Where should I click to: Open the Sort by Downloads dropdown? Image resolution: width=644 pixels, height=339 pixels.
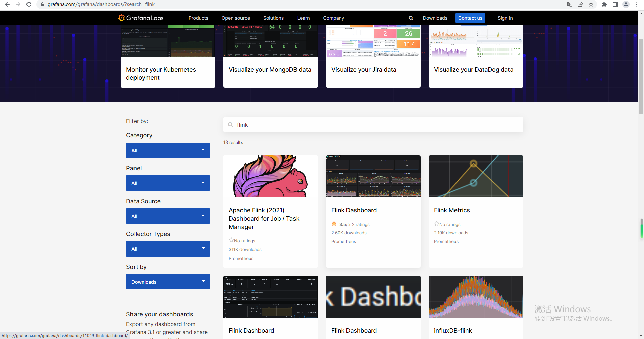[168, 282]
